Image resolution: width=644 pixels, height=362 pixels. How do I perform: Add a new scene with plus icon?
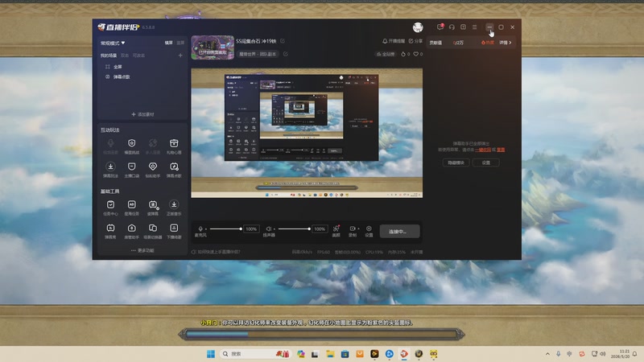click(x=180, y=55)
